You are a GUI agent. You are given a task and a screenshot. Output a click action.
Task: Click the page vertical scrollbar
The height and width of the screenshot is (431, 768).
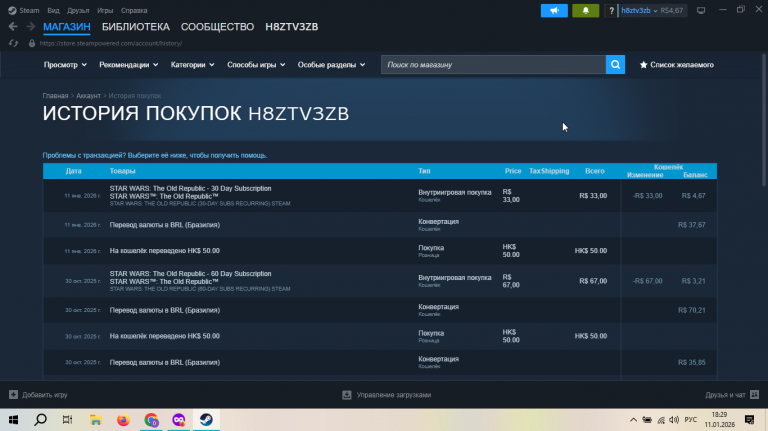765,120
